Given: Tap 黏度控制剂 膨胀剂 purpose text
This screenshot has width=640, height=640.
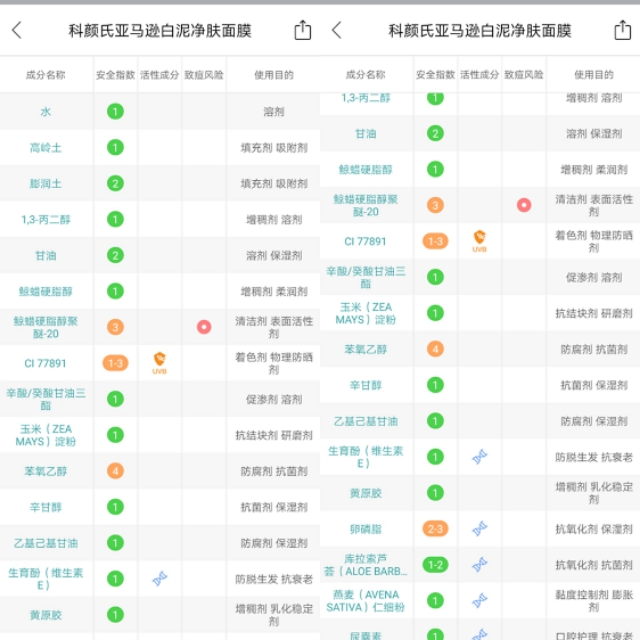Looking at the screenshot, I should click(x=594, y=601).
